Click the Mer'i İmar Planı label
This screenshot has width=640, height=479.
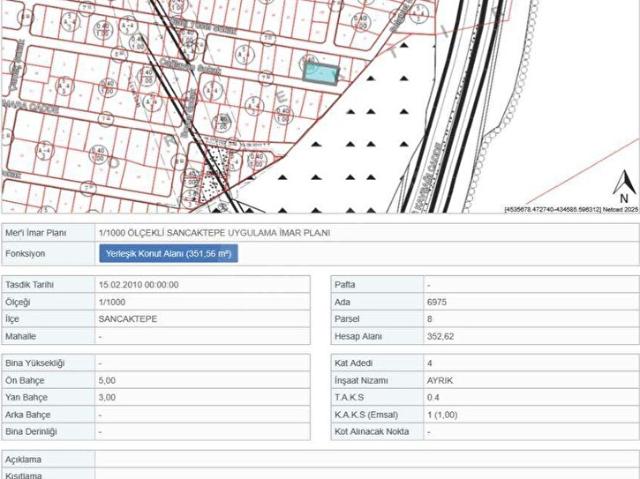pos(36,233)
